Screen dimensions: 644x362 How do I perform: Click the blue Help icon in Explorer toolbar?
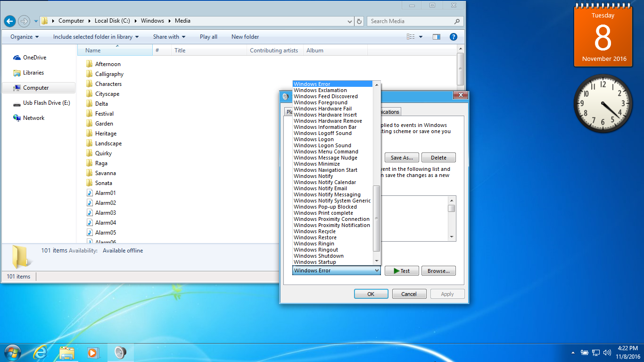pyautogui.click(x=453, y=36)
